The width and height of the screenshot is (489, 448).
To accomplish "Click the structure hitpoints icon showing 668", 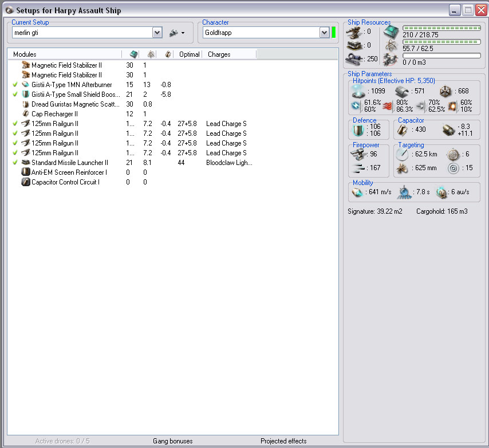I will point(445,92).
